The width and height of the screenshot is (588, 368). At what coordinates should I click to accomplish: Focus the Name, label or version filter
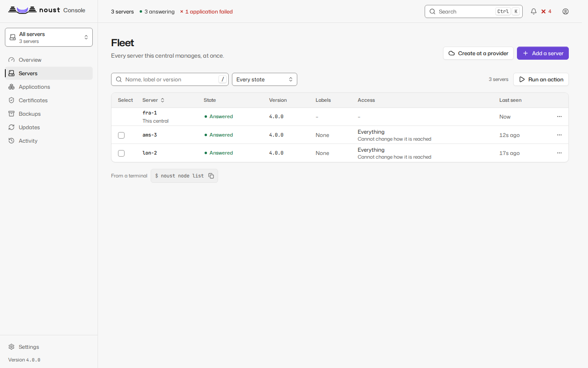coord(170,79)
